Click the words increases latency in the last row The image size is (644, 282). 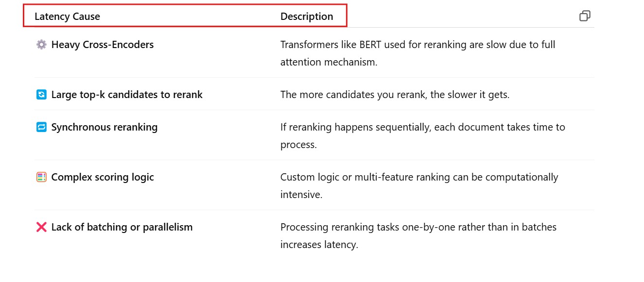(319, 245)
